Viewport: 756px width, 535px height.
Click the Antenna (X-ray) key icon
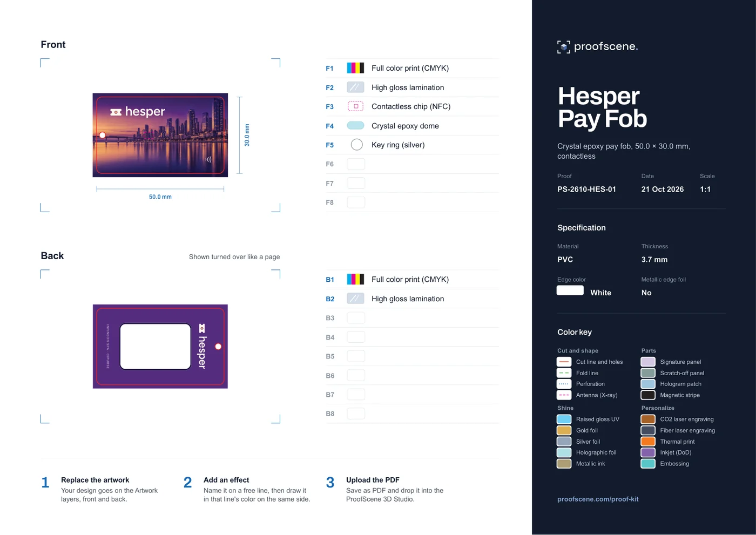[564, 395]
